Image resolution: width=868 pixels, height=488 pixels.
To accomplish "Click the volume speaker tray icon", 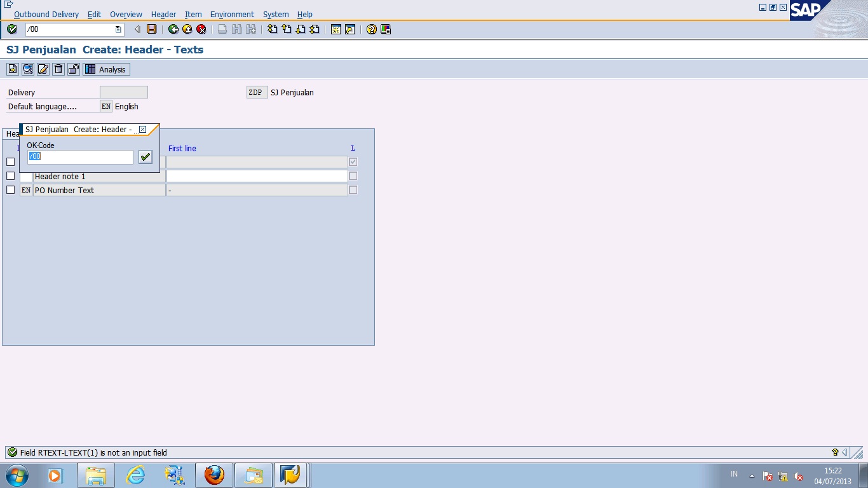I will pyautogui.click(x=799, y=476).
